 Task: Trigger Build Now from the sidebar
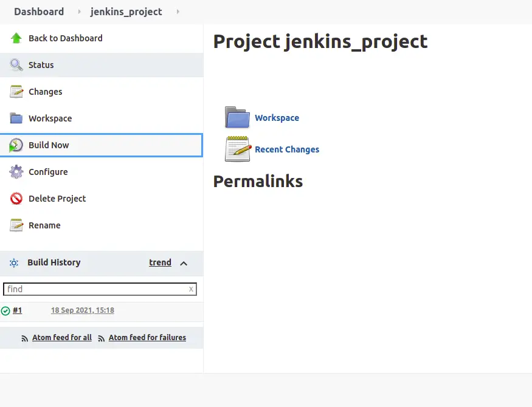pos(102,145)
